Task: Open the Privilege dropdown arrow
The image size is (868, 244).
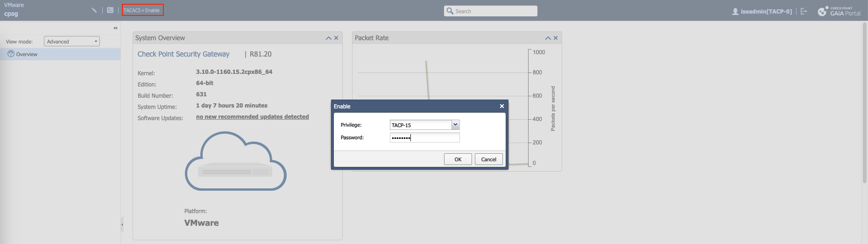Action: pos(455,125)
